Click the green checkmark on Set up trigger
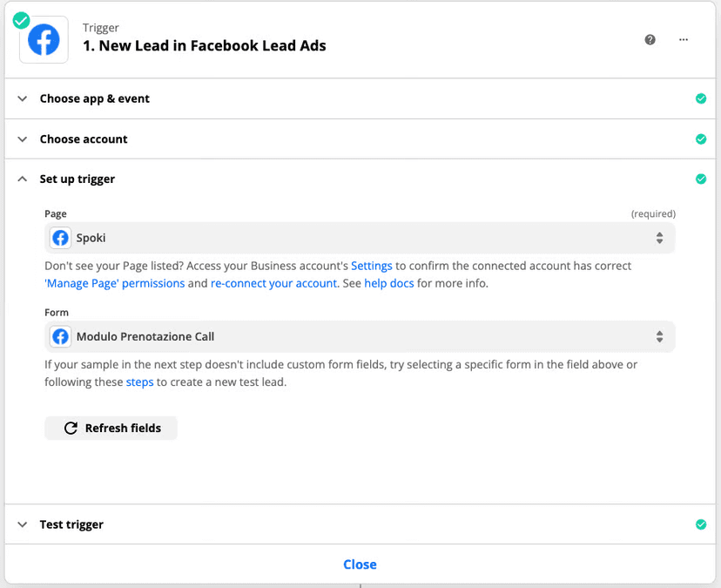 [x=701, y=179]
